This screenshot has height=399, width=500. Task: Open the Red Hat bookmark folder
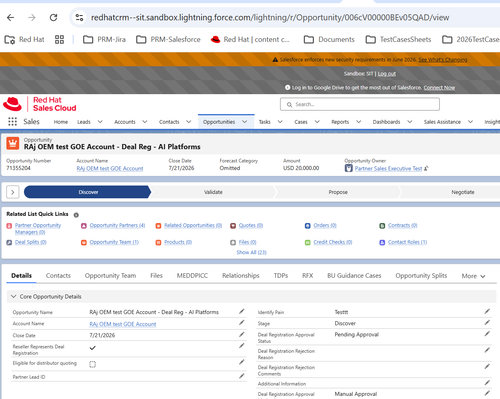[x=24, y=40]
